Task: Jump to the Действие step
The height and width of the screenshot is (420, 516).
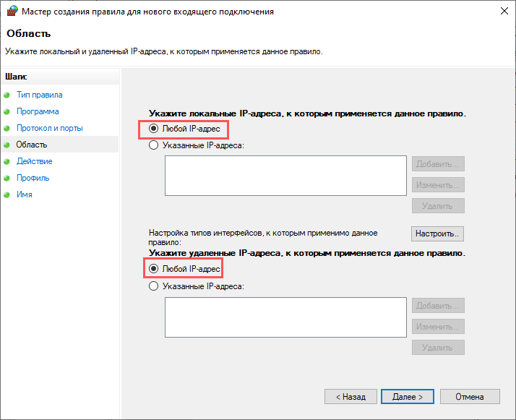Action: pos(35,161)
